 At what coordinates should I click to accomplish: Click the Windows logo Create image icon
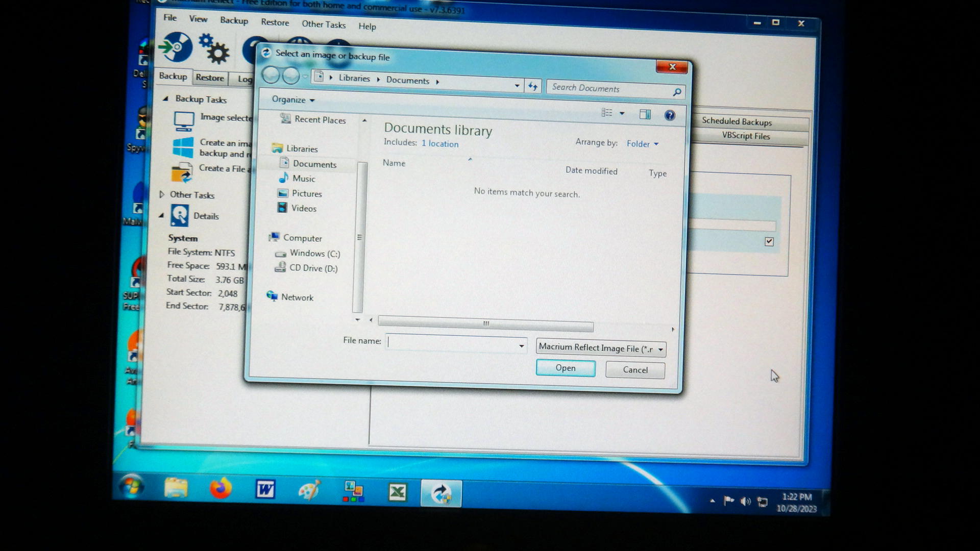183,147
